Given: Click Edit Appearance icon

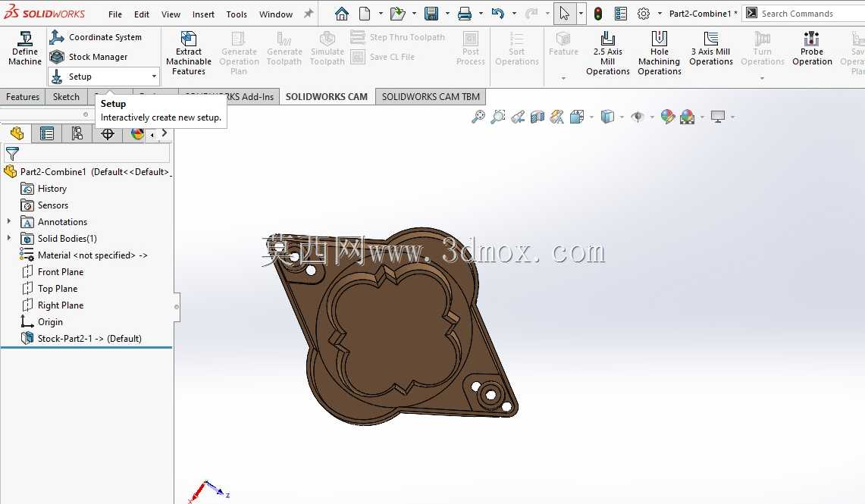Looking at the screenshot, I should pyautogui.click(x=667, y=117).
